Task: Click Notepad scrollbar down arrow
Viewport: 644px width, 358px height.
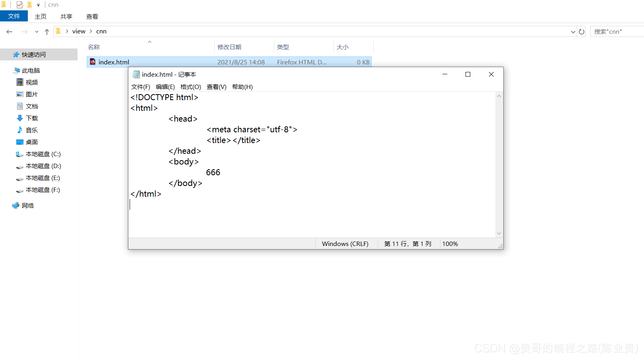Action: [x=499, y=234]
